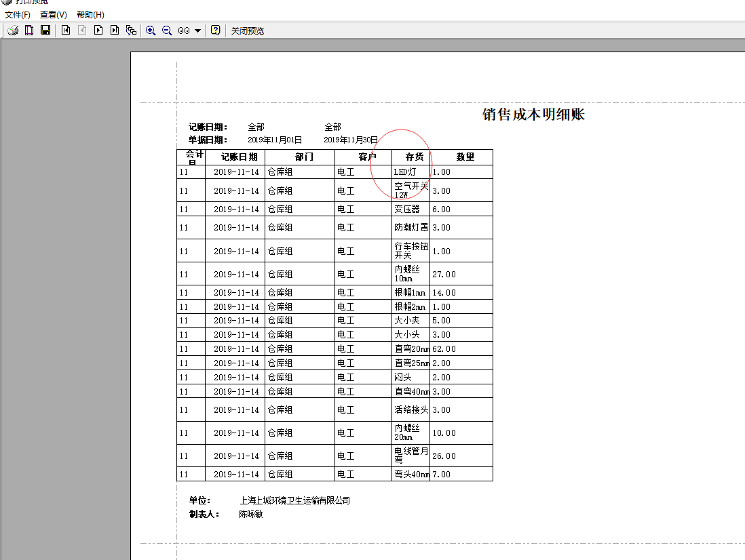
Task: Select the 闷头 cell
Action: [410, 377]
